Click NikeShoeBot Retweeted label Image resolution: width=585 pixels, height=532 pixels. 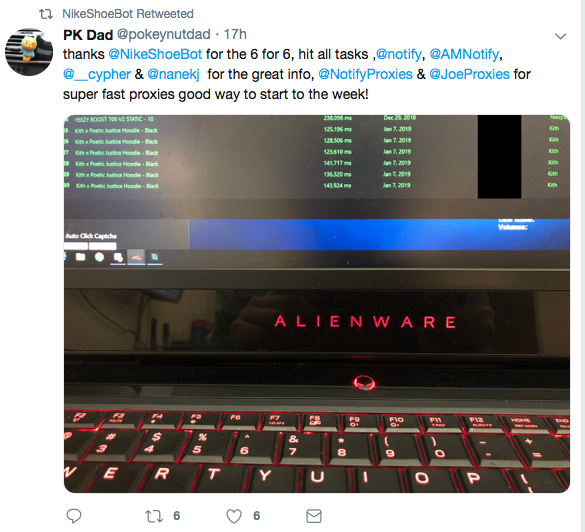(128, 14)
